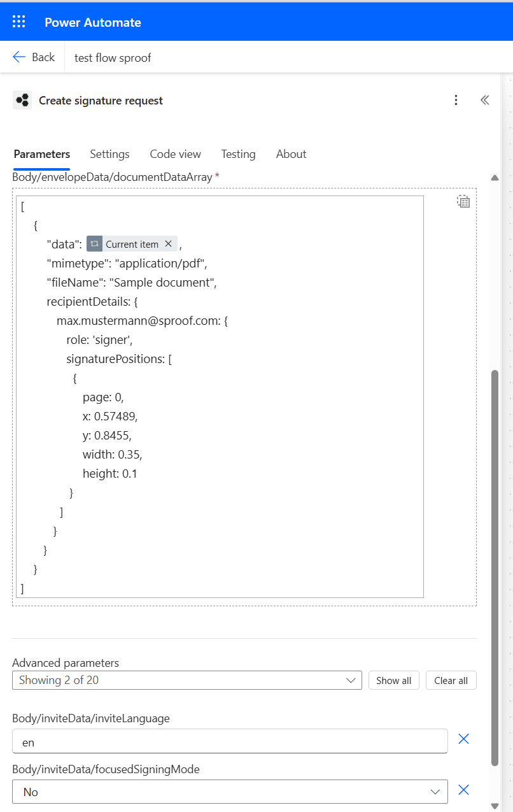Click the flow name test flow sproof
Image resolution: width=513 pixels, height=812 pixels.
(x=113, y=58)
